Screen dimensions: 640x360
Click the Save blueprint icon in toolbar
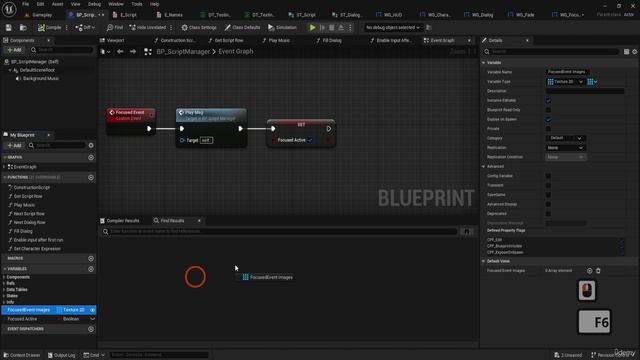pyautogui.click(x=9, y=27)
